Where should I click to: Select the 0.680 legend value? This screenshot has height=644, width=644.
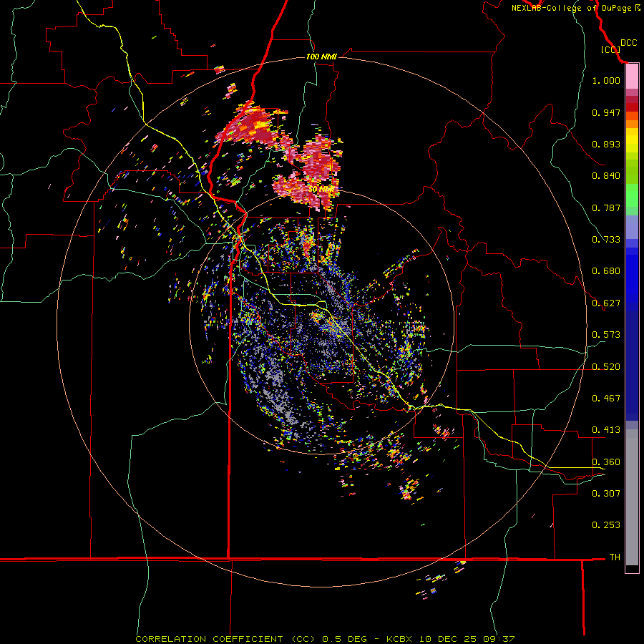tap(606, 271)
